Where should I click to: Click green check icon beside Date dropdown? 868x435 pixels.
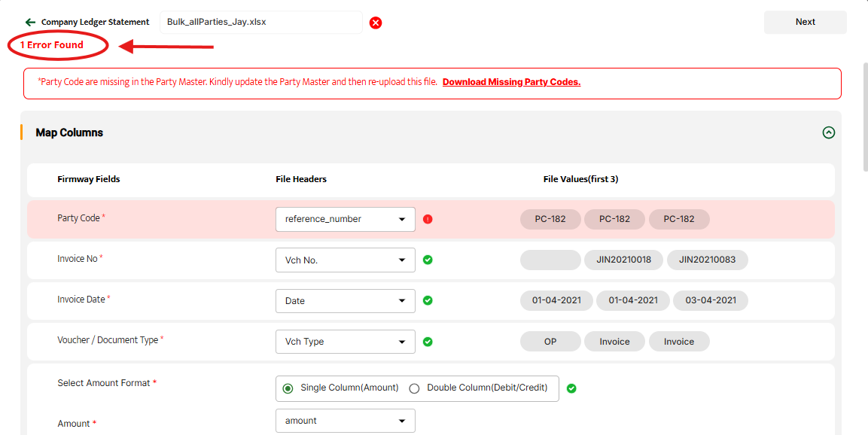tap(428, 301)
